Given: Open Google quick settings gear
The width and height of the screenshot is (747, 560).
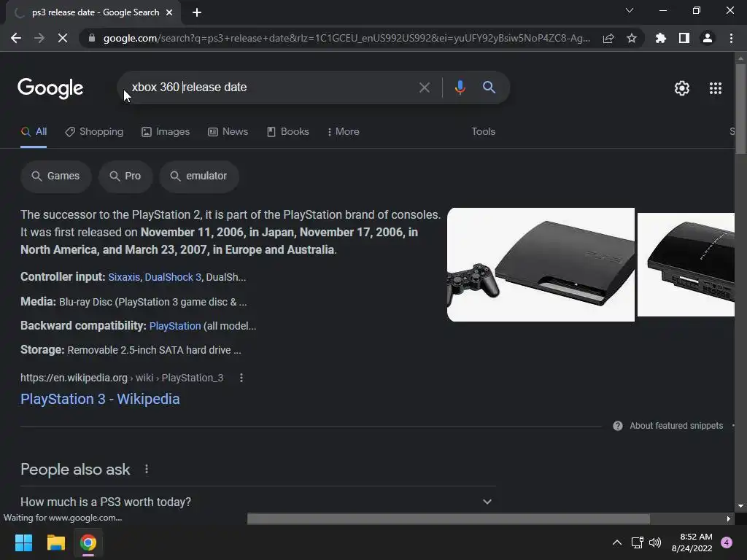Looking at the screenshot, I should [x=682, y=88].
